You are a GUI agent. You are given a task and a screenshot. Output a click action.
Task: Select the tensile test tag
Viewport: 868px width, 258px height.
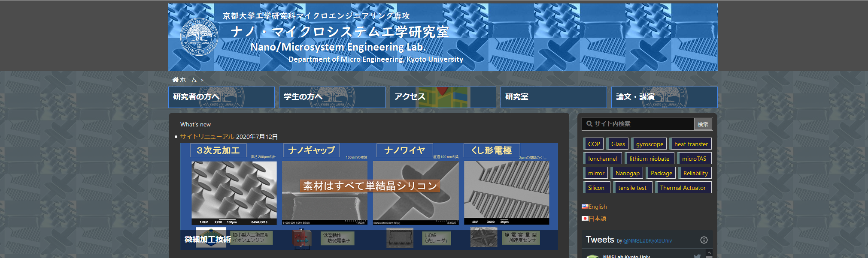632,188
